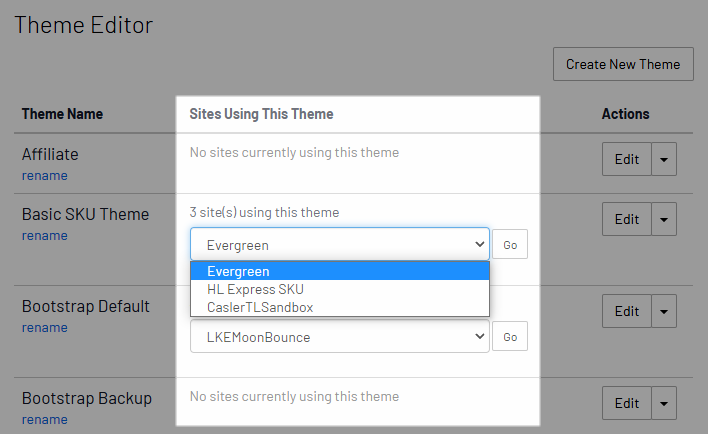Open the LKEMoonBounce site dropdown
Screen dimensions: 708x434
pos(340,336)
